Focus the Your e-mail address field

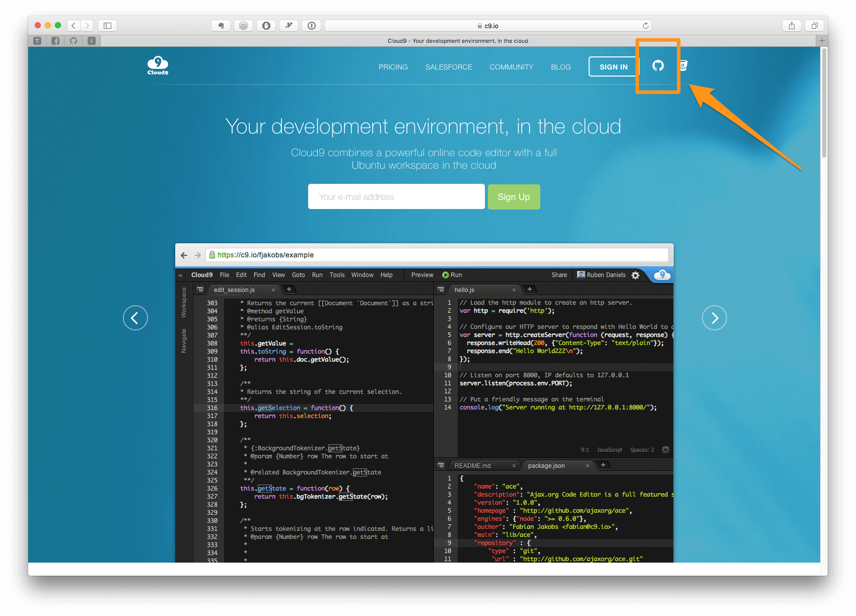point(396,196)
